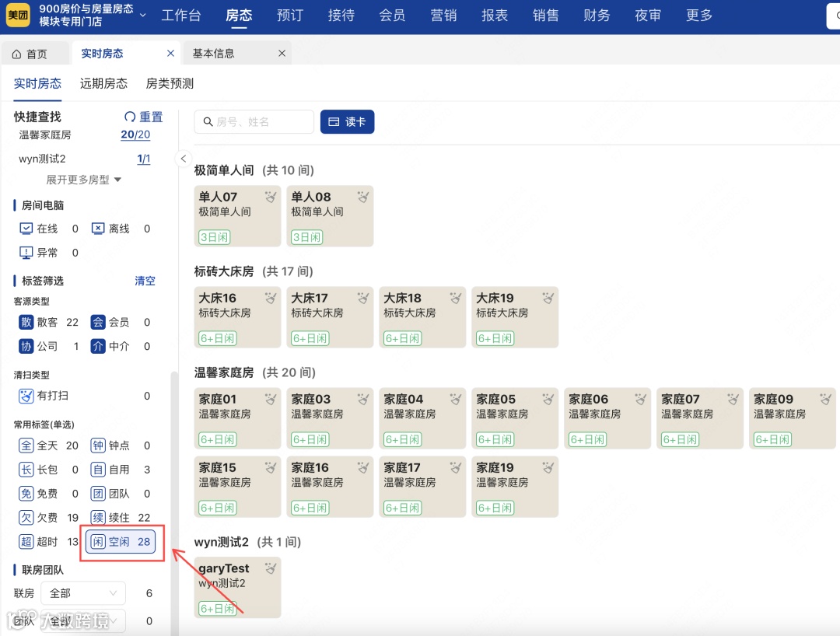This screenshot has width=840, height=636.
Task: Select the 全天 tag filter
Action: tap(49, 446)
